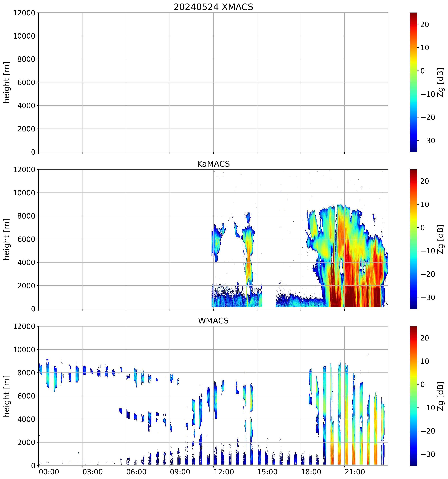
Task: Click the 03:00 time axis label
Action: pos(93,472)
